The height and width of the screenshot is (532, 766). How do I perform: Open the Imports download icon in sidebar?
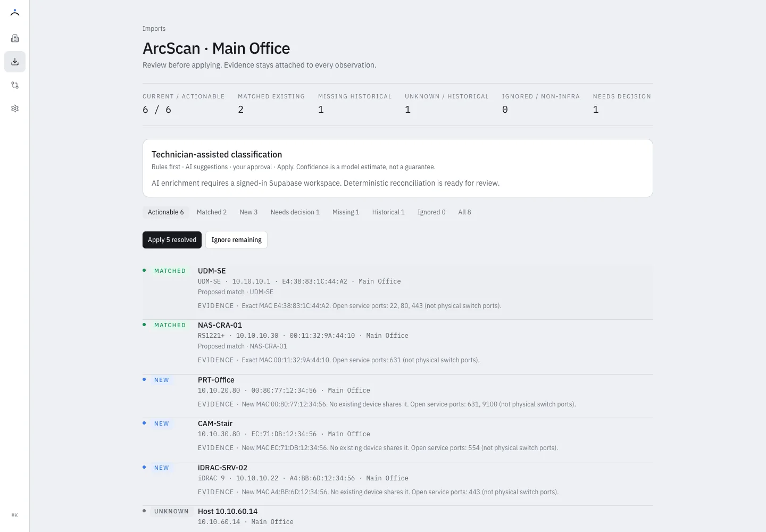click(15, 62)
